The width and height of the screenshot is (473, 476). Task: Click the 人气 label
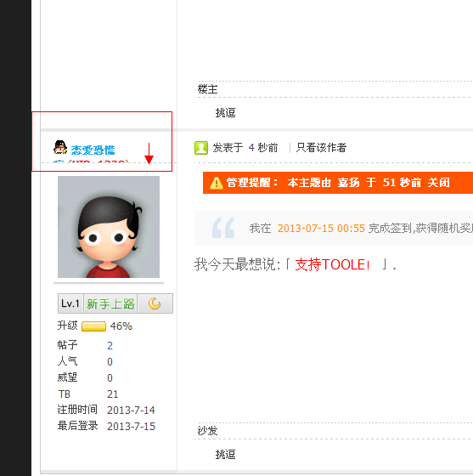click(68, 361)
